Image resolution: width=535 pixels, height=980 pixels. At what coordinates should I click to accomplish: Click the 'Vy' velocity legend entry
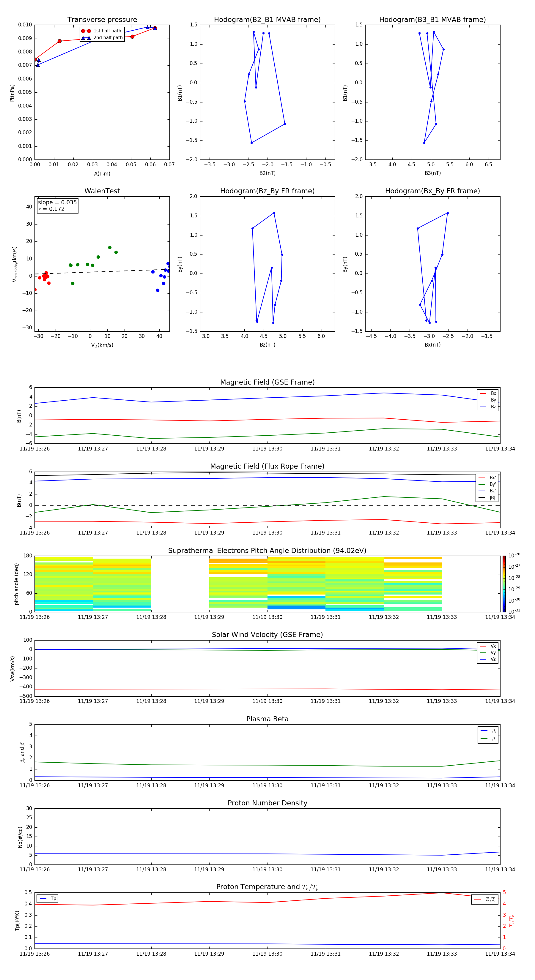488,652
